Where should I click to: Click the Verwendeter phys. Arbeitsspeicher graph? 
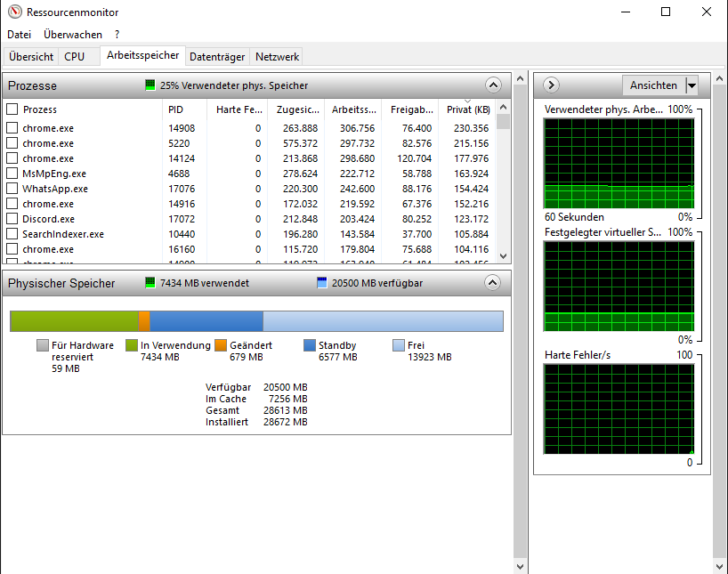[619, 164]
